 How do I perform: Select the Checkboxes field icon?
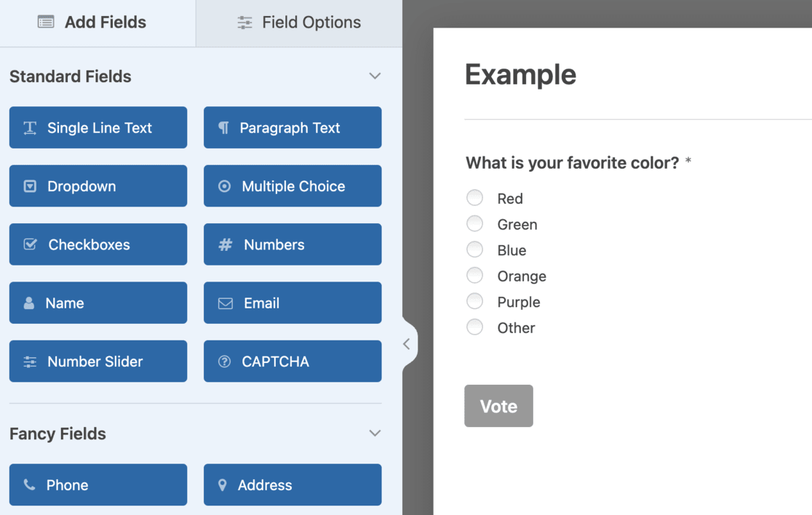pyautogui.click(x=28, y=244)
